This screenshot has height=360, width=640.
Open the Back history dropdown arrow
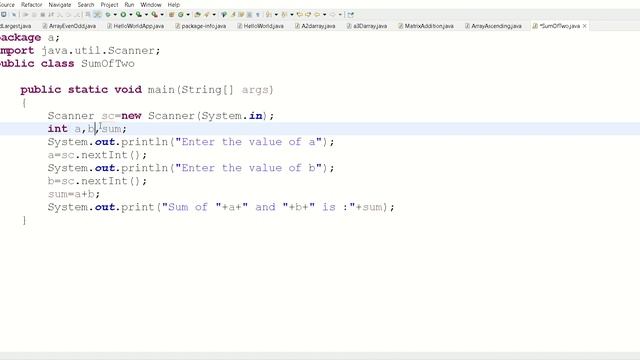click(x=324, y=15)
